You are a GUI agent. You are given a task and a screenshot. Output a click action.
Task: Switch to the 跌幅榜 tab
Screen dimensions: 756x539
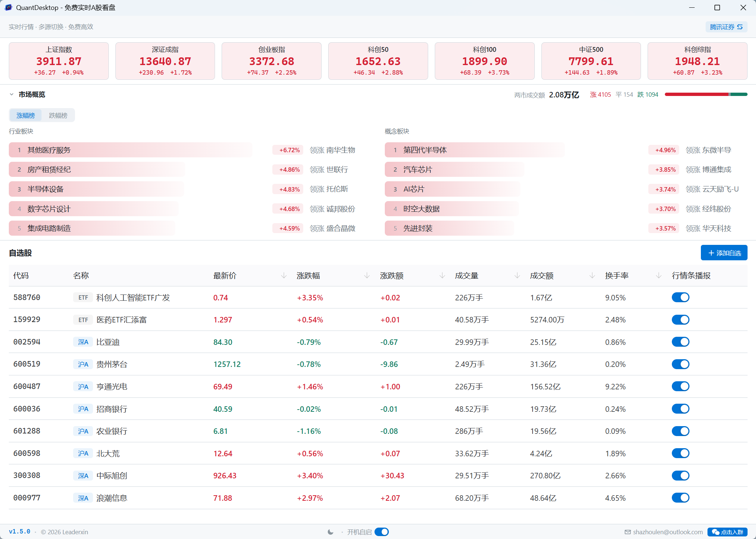tap(58, 115)
